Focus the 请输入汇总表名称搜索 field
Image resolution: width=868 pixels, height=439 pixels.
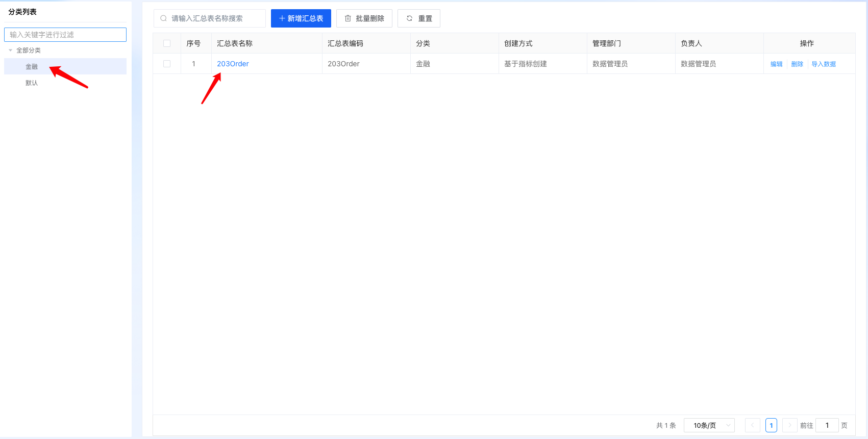tap(210, 18)
